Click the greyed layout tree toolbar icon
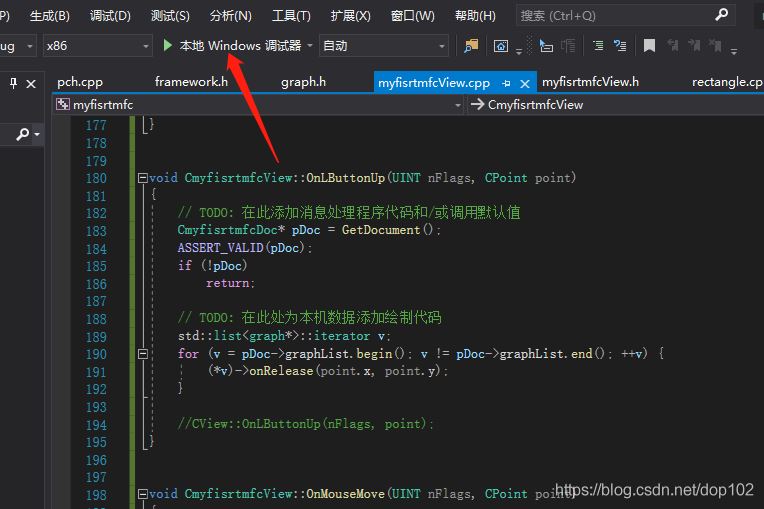This screenshot has height=509, width=764. 568,46
